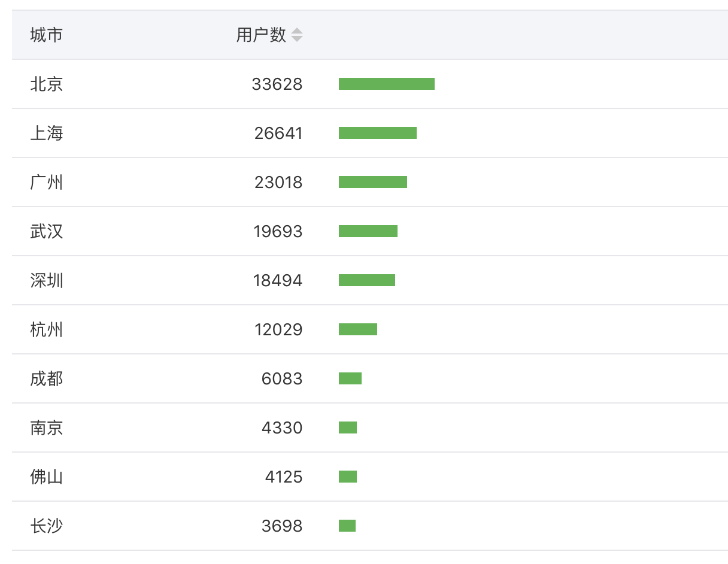This screenshot has height=564, width=728.
Task: Click the user count 26641
Action: point(278,134)
